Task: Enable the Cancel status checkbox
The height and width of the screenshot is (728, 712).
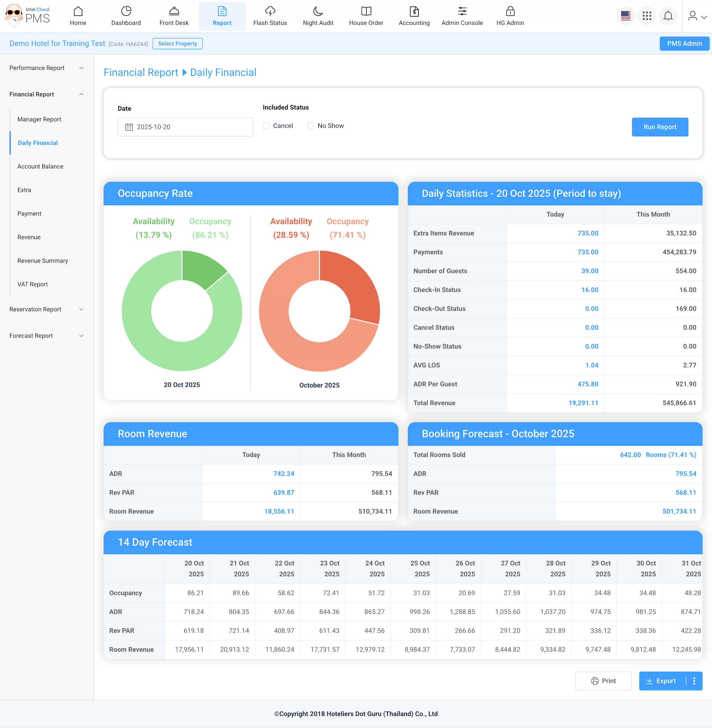Action: tap(266, 126)
